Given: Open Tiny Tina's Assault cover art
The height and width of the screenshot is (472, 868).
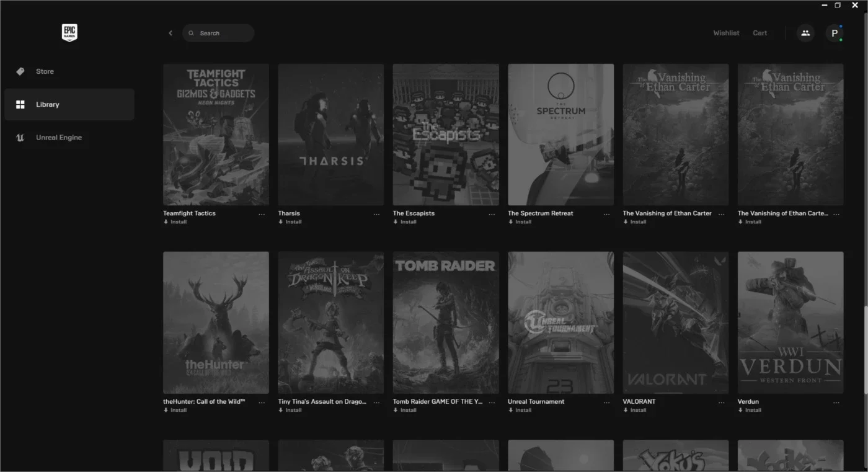Looking at the screenshot, I should click(330, 323).
